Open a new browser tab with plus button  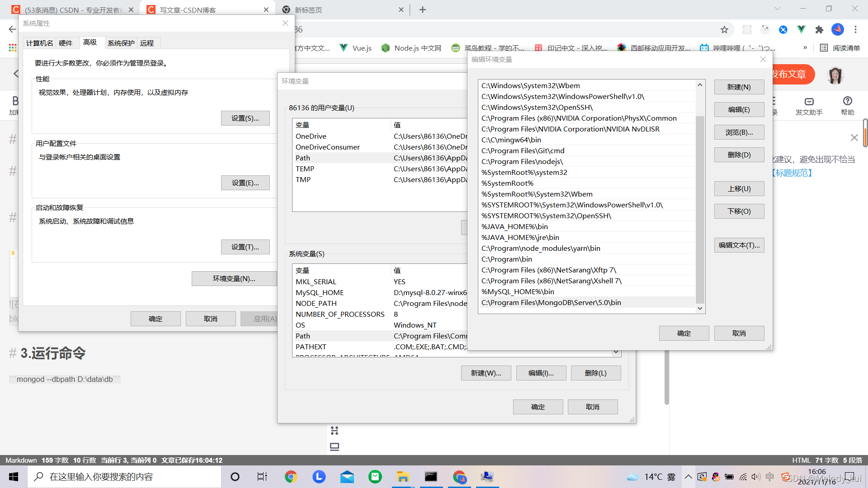pyautogui.click(x=423, y=9)
